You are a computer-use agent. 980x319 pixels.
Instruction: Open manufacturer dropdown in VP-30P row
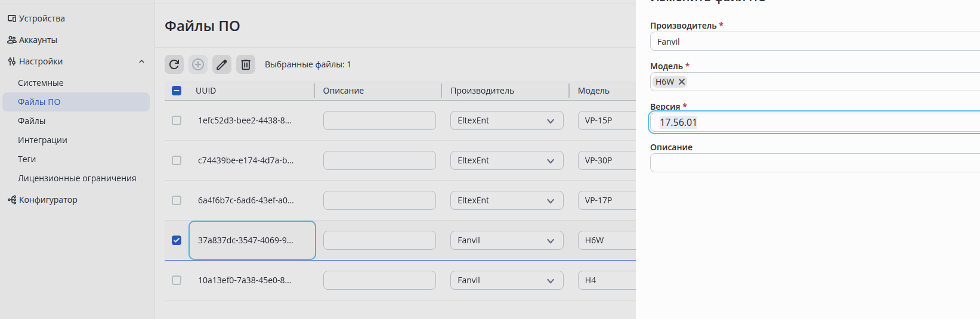[507, 160]
